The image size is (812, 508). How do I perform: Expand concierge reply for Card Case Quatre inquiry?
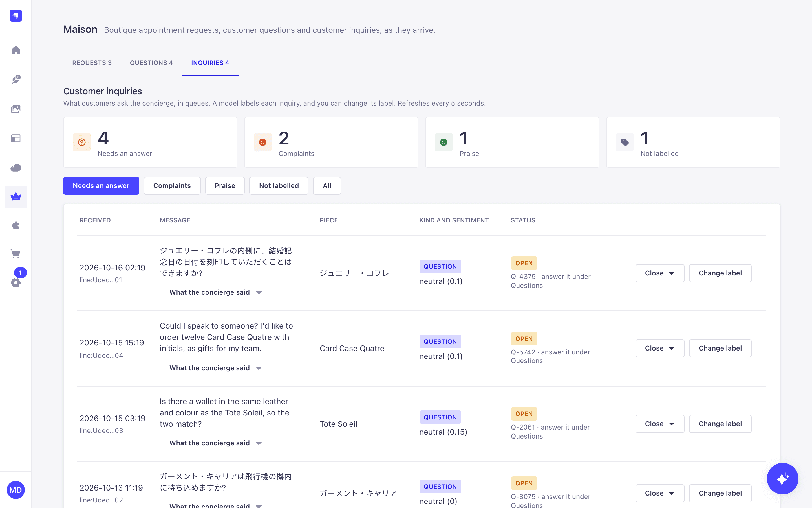click(x=215, y=368)
